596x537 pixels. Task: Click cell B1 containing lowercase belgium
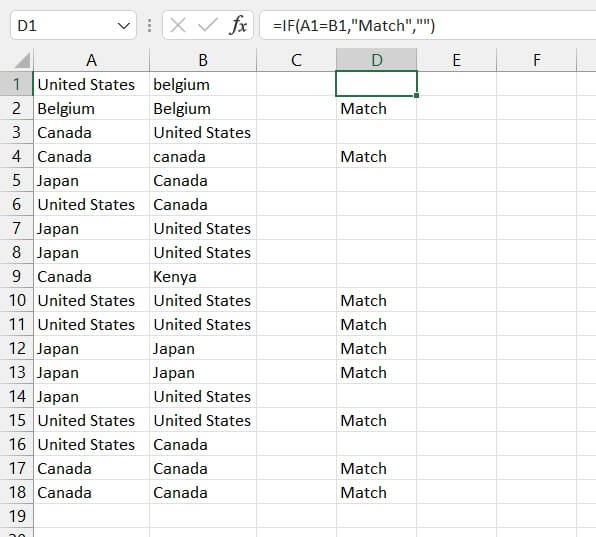coord(203,84)
